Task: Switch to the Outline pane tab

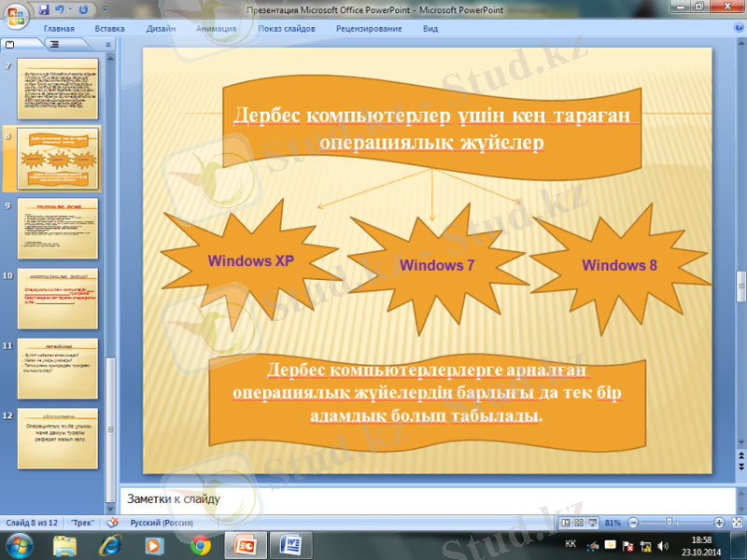Action: pyautogui.click(x=54, y=44)
